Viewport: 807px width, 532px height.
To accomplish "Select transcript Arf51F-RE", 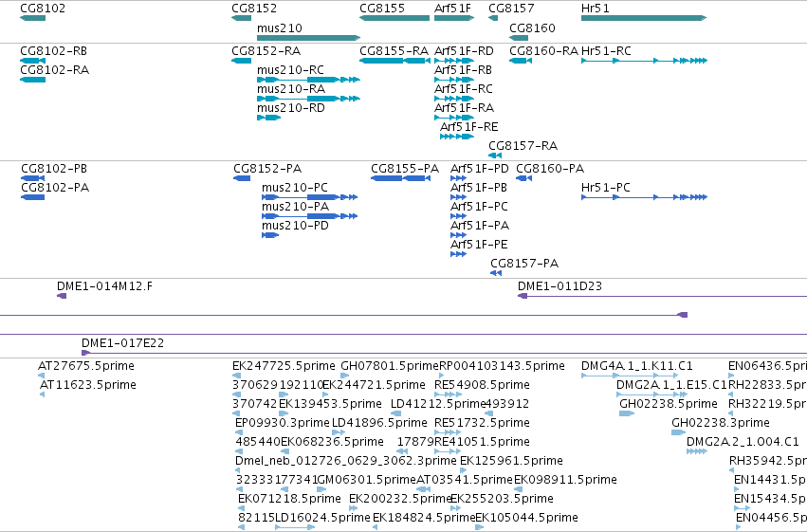I will [x=457, y=137].
